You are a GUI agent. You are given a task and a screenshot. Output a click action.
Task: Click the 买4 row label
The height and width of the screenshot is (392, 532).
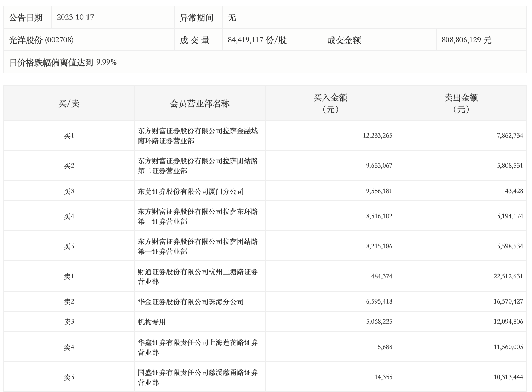(x=69, y=216)
